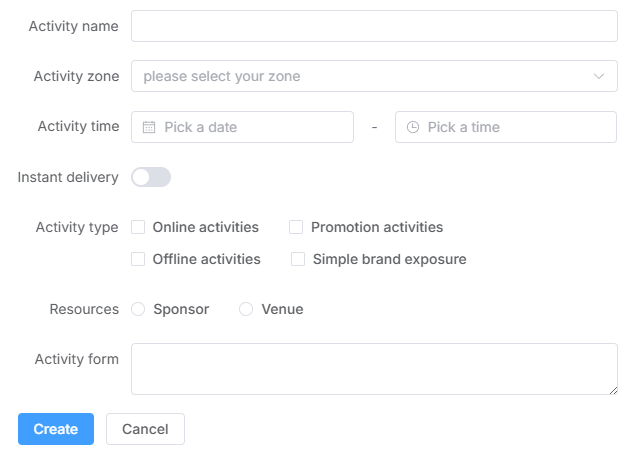This screenshot has height=467, width=641.
Task: Enable the Promotion activities checkbox
Action: pyautogui.click(x=296, y=227)
